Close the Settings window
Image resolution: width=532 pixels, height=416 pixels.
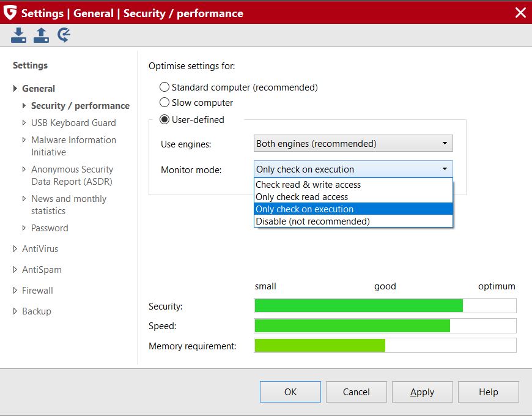click(520, 12)
